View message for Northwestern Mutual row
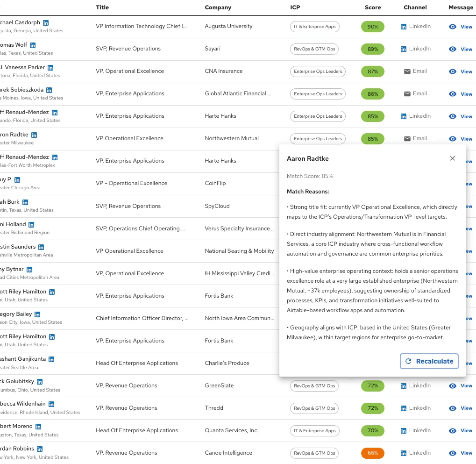The height and width of the screenshot is (464, 476). [x=461, y=139]
